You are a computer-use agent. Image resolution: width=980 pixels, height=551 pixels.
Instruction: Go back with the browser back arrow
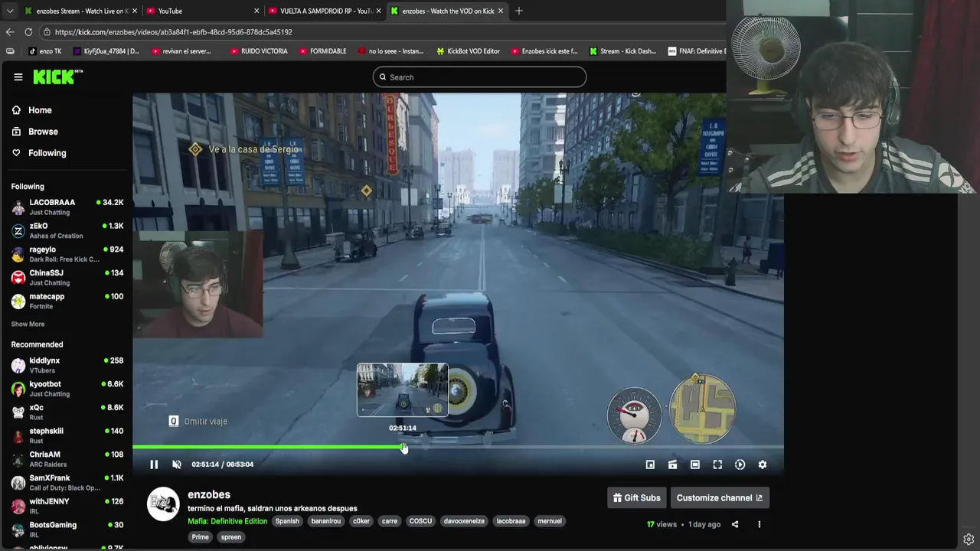pos(10,32)
